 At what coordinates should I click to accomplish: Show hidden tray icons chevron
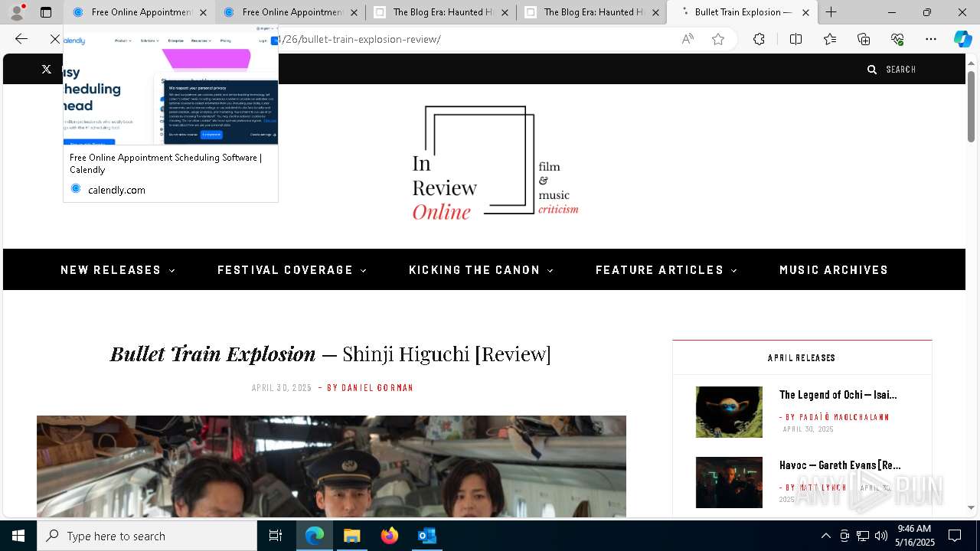(x=825, y=536)
